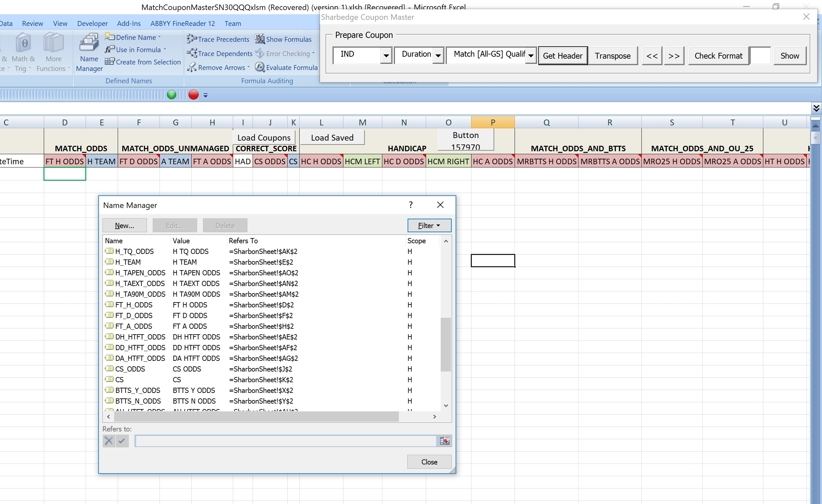Open the IND combo box dropdown
Screen dimensions: 822x504
point(386,56)
